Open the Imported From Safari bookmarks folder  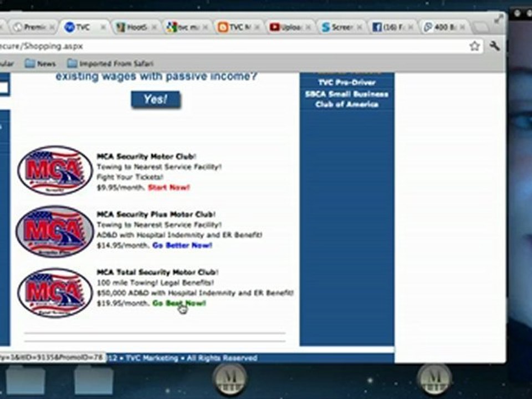point(110,63)
